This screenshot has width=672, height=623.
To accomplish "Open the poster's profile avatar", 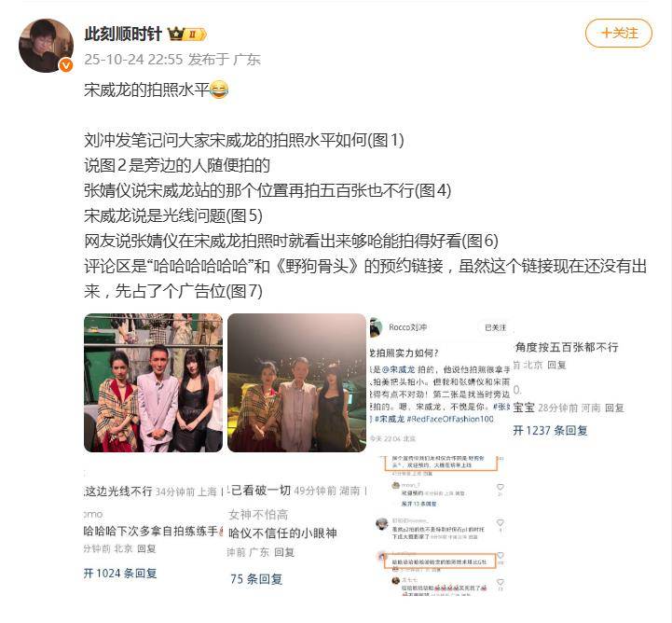I will click(46, 46).
